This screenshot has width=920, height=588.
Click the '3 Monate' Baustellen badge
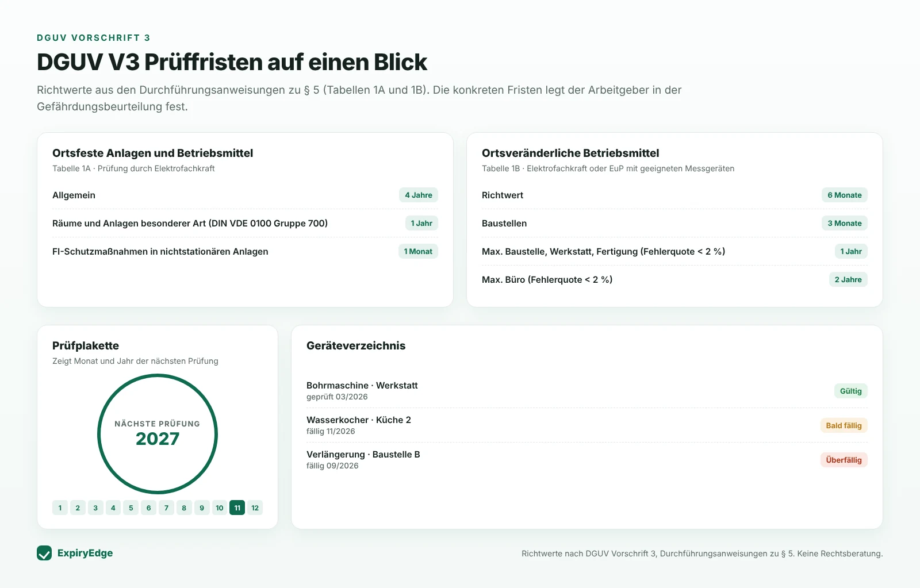pos(845,223)
